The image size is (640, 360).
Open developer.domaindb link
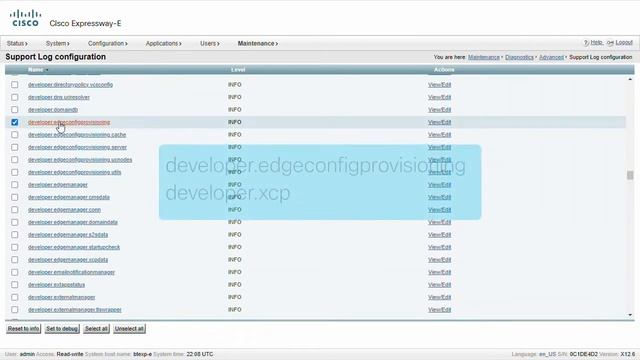[53, 110]
